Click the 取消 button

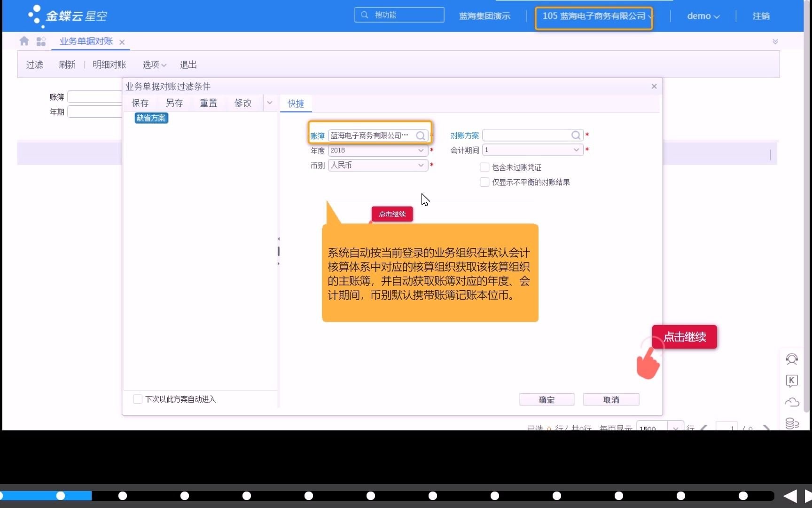click(x=611, y=399)
